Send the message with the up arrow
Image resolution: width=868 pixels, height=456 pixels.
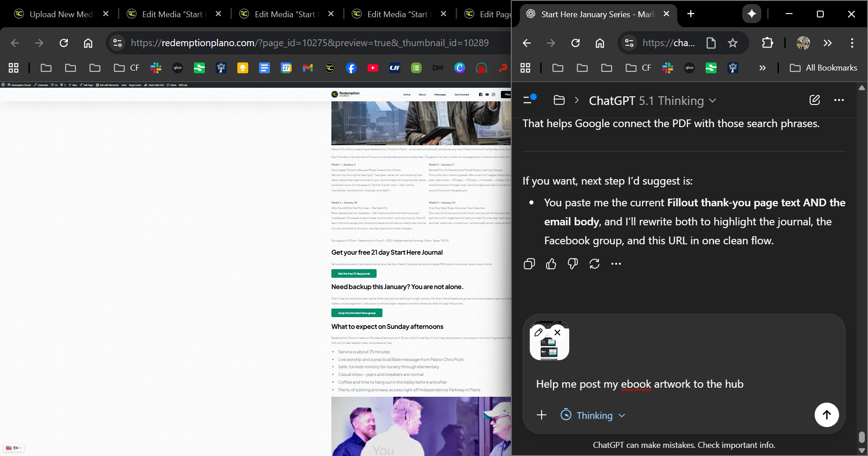pos(826,415)
